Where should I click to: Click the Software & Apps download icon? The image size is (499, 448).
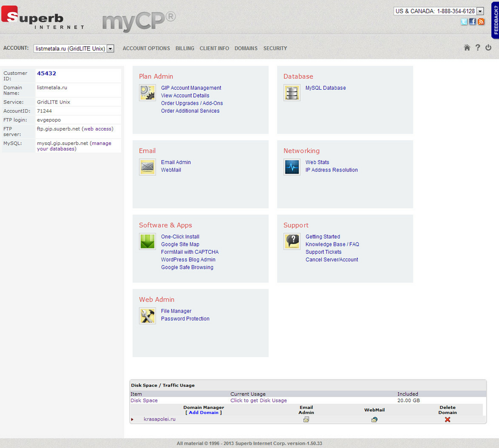(x=148, y=242)
